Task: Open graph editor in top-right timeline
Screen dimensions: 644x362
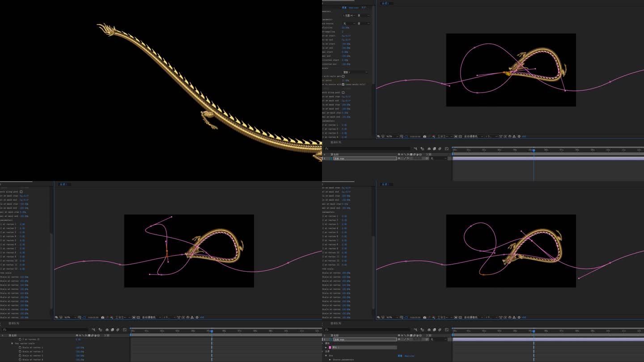Action: 446,149
